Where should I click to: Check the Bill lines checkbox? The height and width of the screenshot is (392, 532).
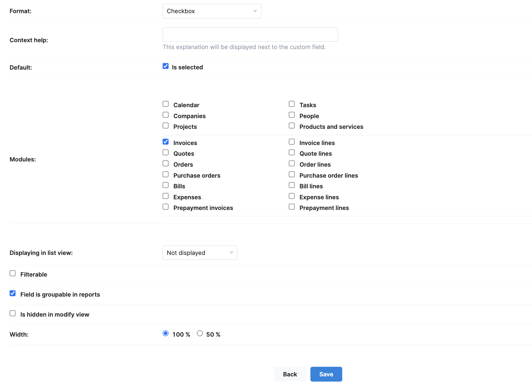coord(292,185)
